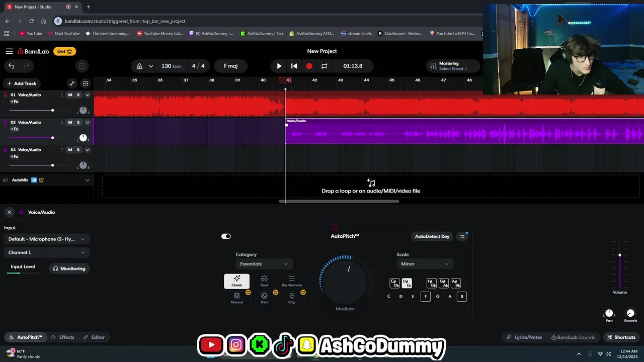Image resolution: width=644 pixels, height=362 pixels.
Task: Open the Essentials category dropdown
Action: [x=264, y=264]
